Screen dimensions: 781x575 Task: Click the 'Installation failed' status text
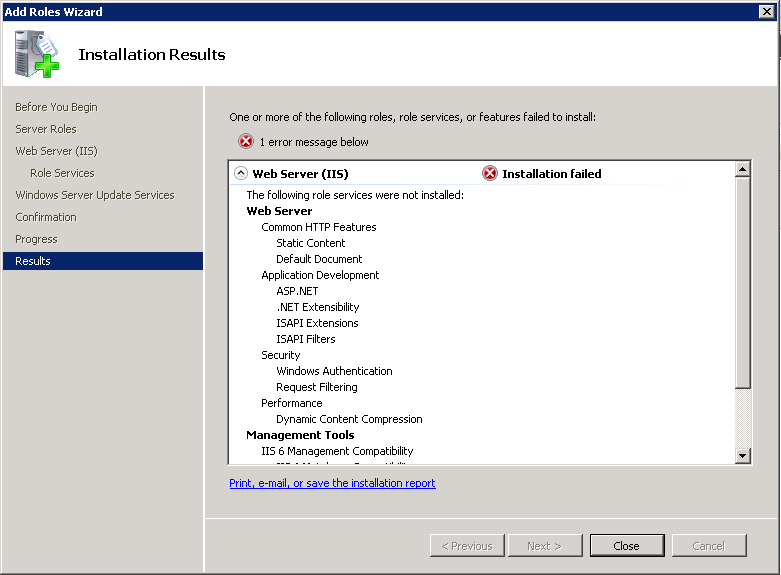point(551,173)
